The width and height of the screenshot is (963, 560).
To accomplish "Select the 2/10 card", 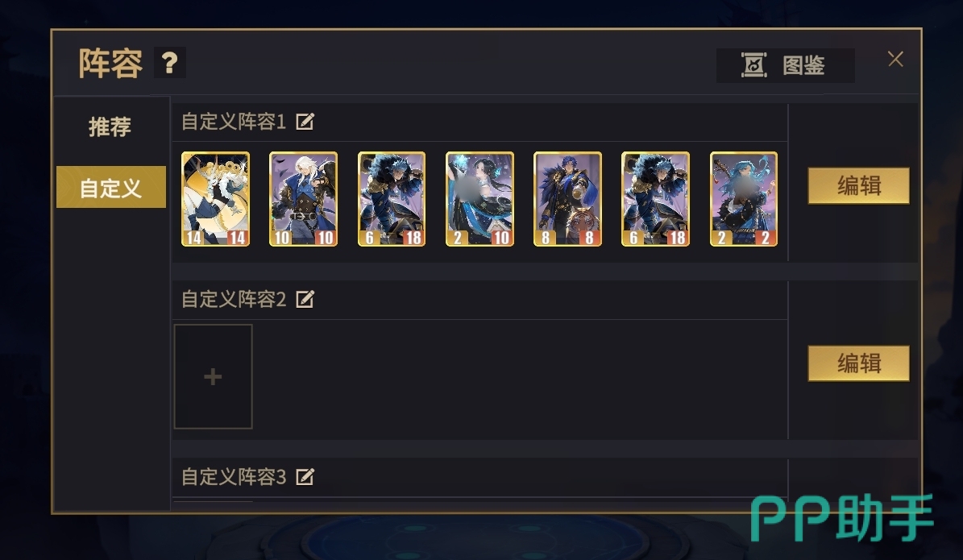I will click(x=479, y=199).
